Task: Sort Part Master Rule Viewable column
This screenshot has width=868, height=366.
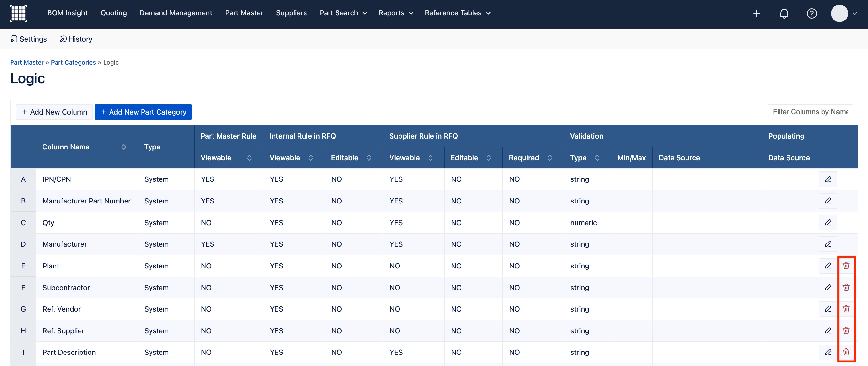Action: [x=249, y=158]
